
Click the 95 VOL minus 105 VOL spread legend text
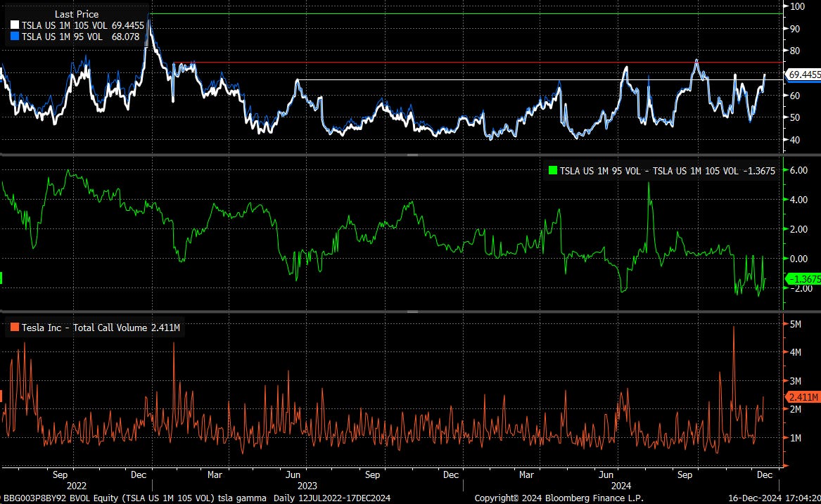667,171
